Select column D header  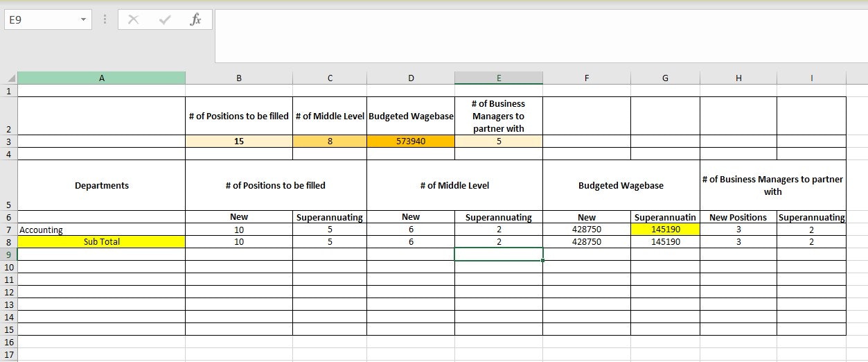tap(411, 78)
